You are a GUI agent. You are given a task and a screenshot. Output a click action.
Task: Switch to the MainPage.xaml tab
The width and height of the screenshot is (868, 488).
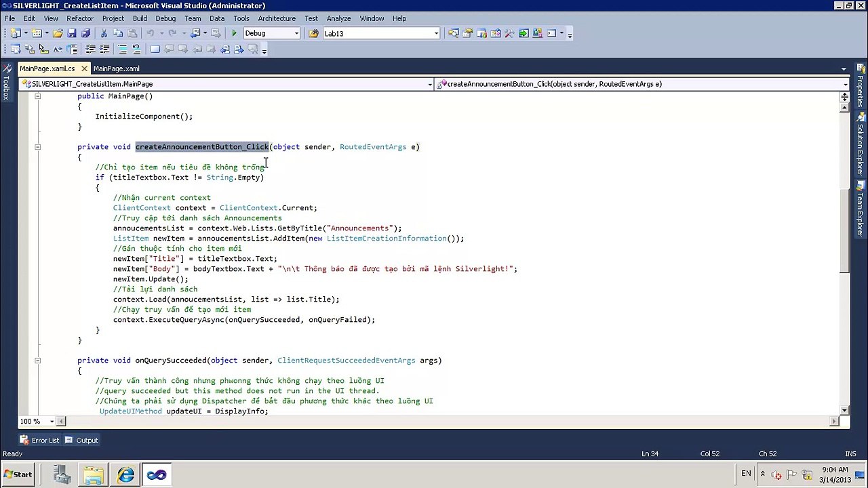tap(116, 68)
